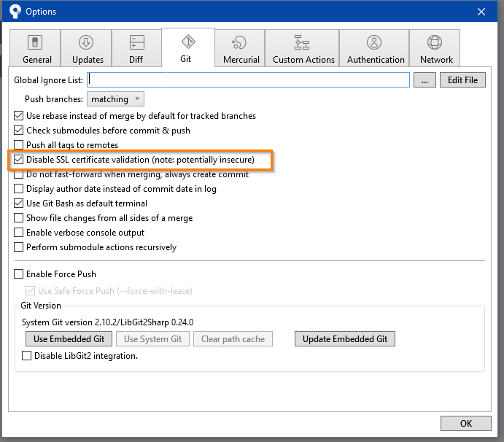504x442 pixels.
Task: Close the Options dialog
Action: (x=481, y=12)
